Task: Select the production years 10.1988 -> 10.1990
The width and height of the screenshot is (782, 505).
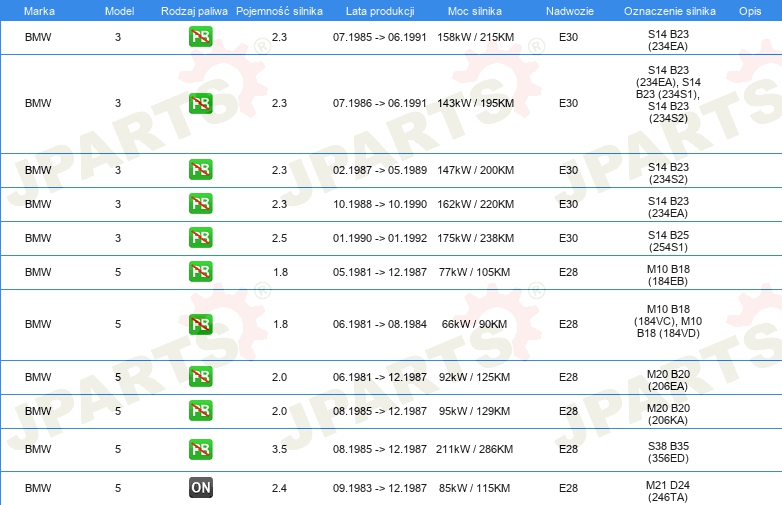Action: coord(380,204)
